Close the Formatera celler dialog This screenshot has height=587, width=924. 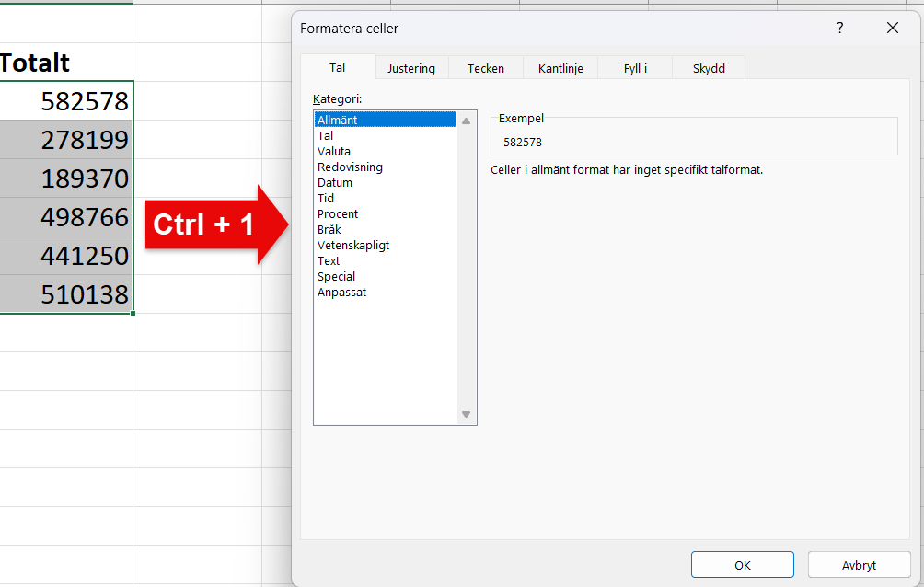(x=892, y=29)
